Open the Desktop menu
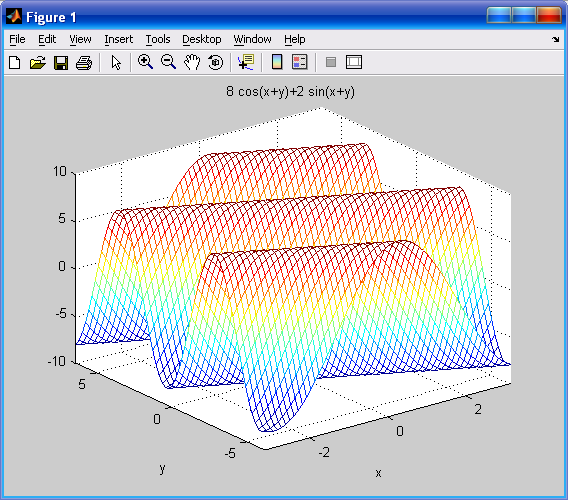This screenshot has height=500, width=568. (x=201, y=39)
